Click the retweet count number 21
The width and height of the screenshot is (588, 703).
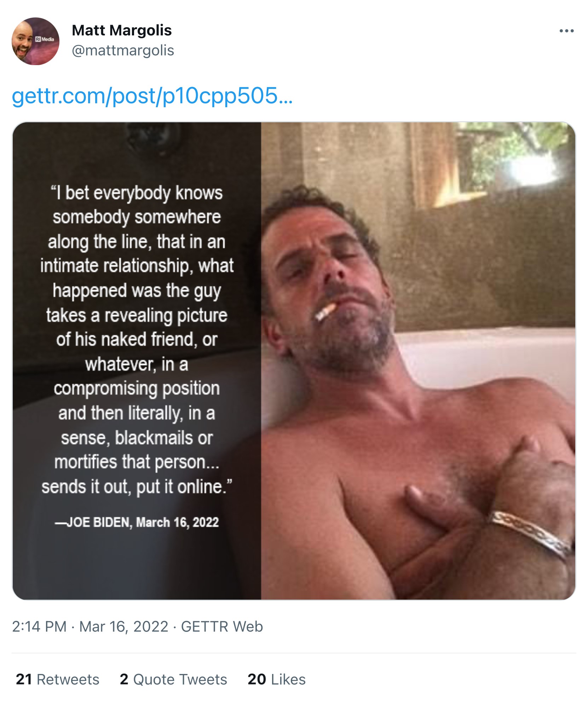(24, 679)
